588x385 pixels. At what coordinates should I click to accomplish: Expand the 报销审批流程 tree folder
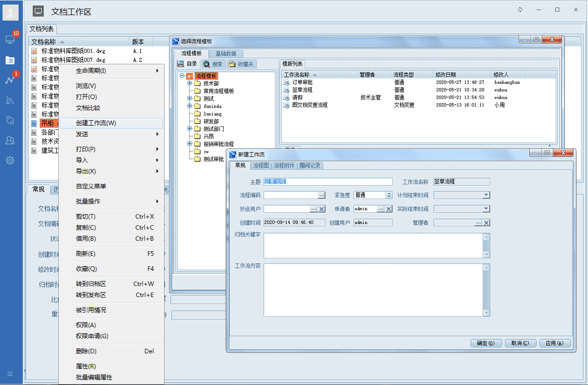pyautogui.click(x=190, y=144)
